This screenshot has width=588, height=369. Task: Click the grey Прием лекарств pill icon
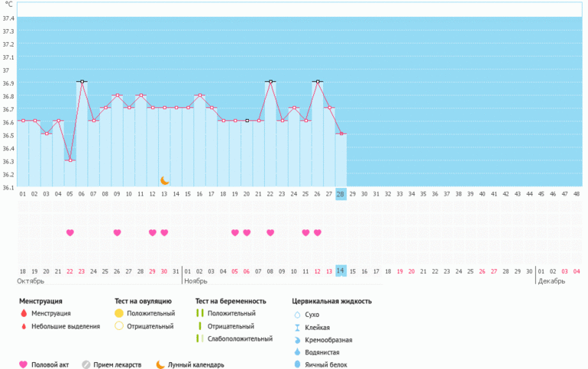point(86,364)
